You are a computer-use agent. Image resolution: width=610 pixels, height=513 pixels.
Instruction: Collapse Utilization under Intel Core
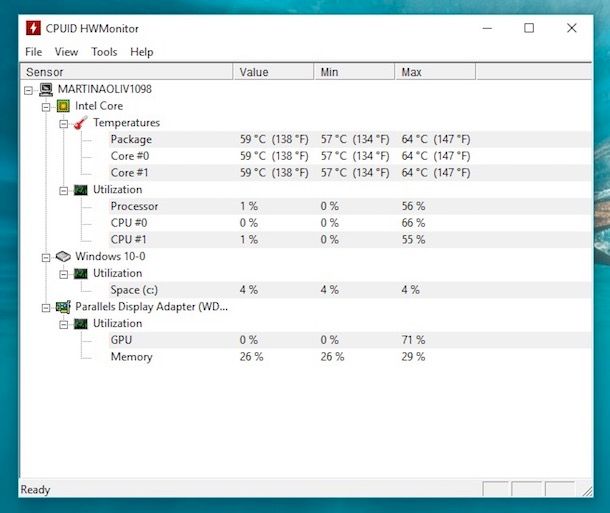(x=63, y=191)
